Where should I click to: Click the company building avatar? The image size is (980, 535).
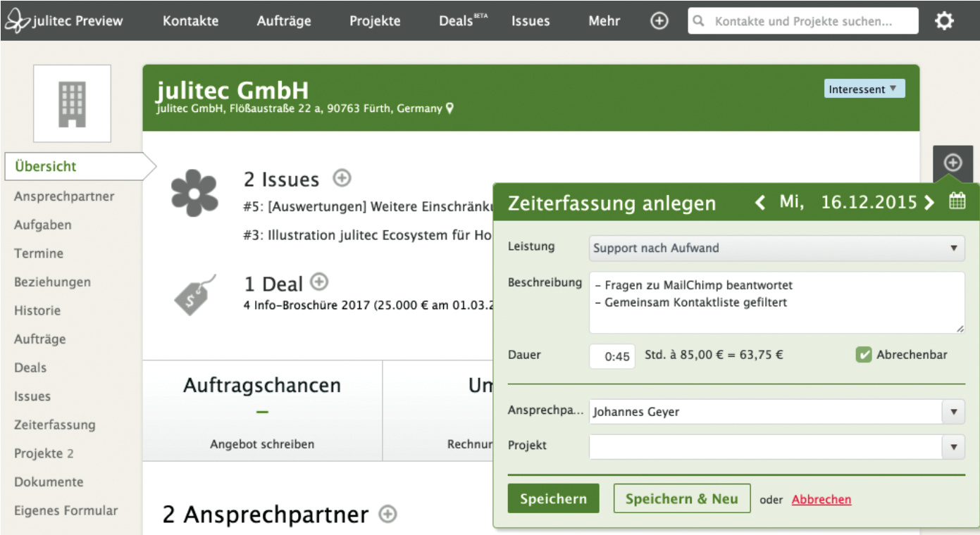(72, 103)
